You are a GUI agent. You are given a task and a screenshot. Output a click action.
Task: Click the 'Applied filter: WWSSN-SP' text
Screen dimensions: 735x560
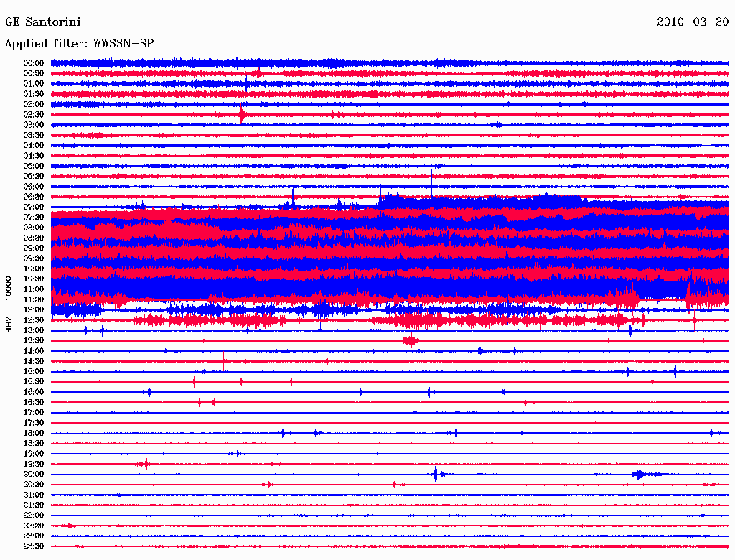(79, 44)
